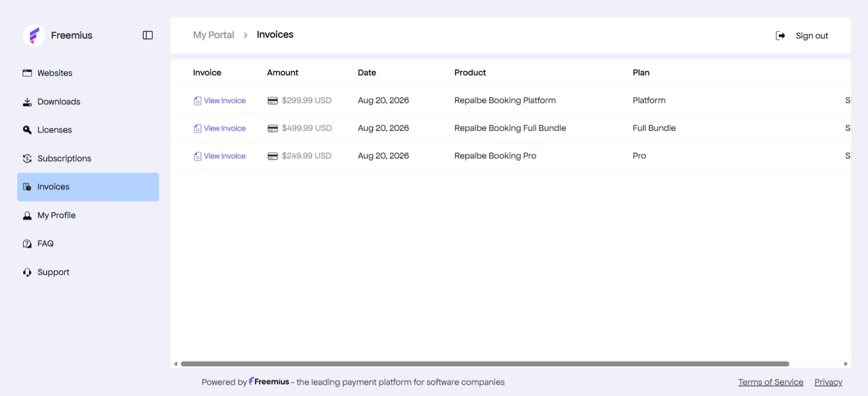Click the Repalbe Booking Full Bundle cell
The width and height of the screenshot is (868, 396).
click(510, 128)
